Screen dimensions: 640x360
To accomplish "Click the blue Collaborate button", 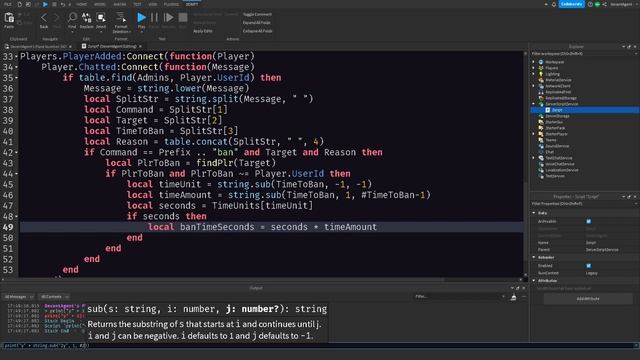I will coord(571,4).
